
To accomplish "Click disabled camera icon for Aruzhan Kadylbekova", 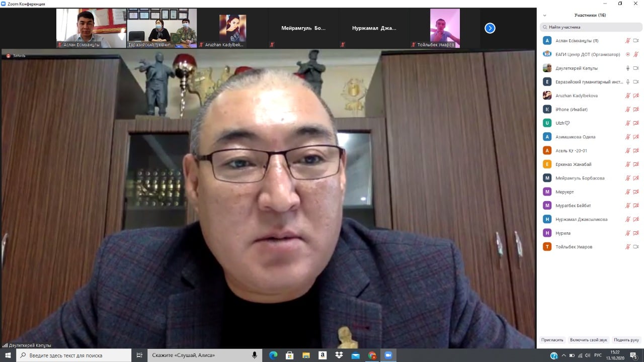I will click(635, 96).
